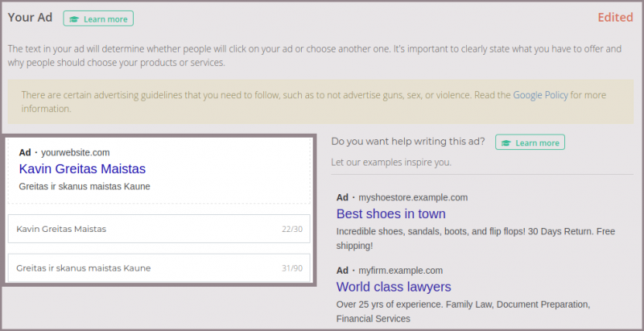Click the yellow advertising guidelines notice
The image size is (644, 331).
click(x=322, y=101)
